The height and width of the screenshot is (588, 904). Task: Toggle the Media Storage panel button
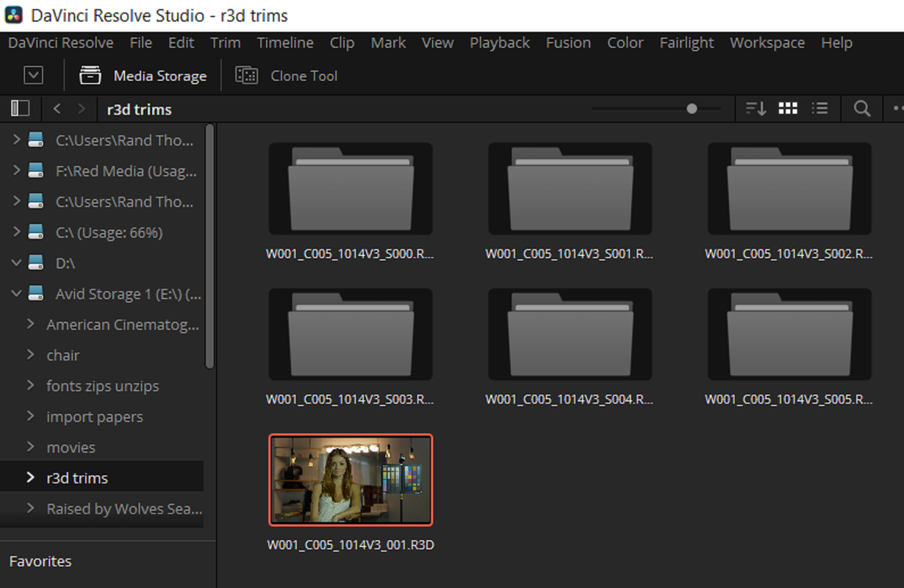(143, 76)
